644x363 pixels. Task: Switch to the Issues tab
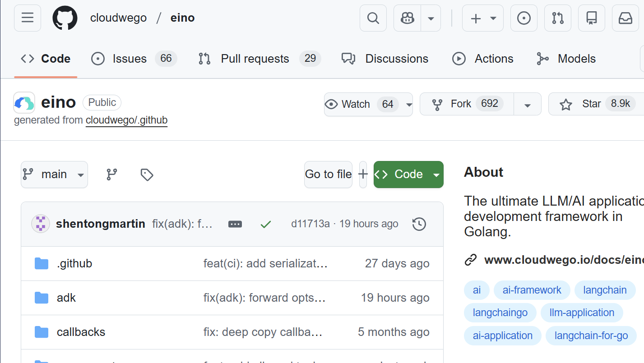pos(130,59)
